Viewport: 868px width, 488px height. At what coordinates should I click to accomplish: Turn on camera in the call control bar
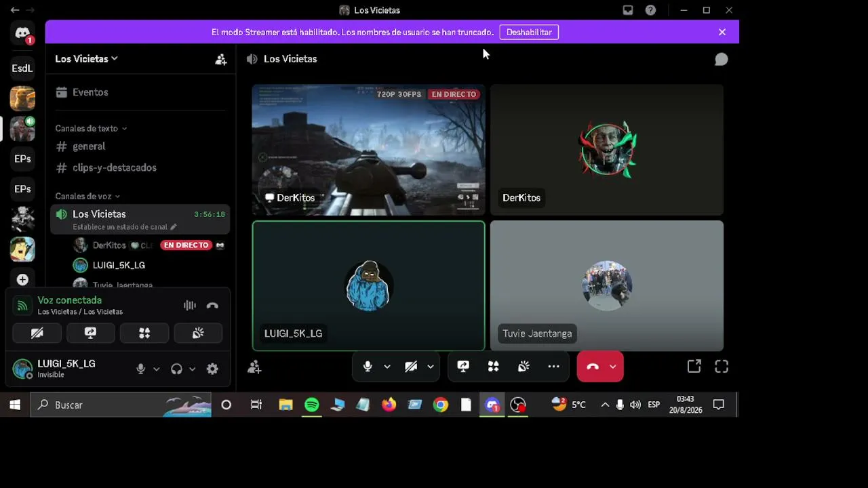[x=411, y=367]
